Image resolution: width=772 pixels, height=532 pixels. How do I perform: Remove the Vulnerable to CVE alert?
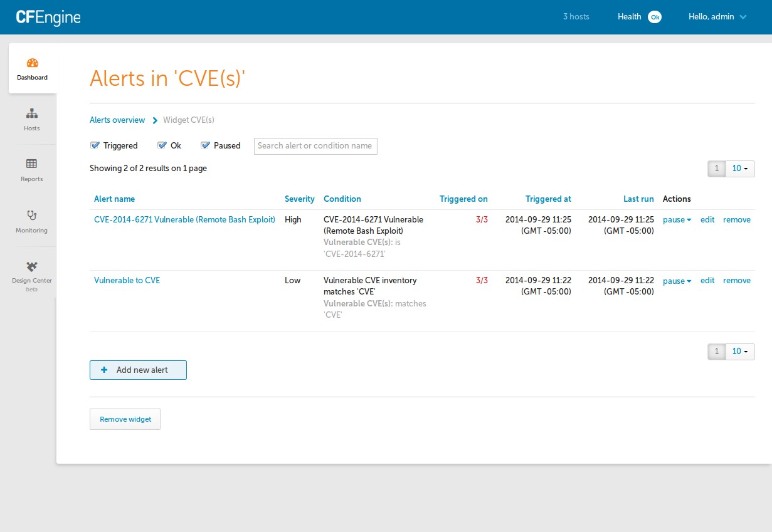737,281
